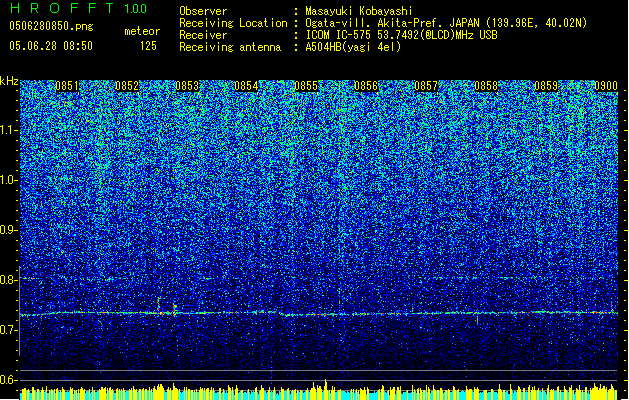The width and height of the screenshot is (629, 400).
Task: Select the Ogata-vill. Akita-Pref. JAPAN location text
Action: click(446, 23)
